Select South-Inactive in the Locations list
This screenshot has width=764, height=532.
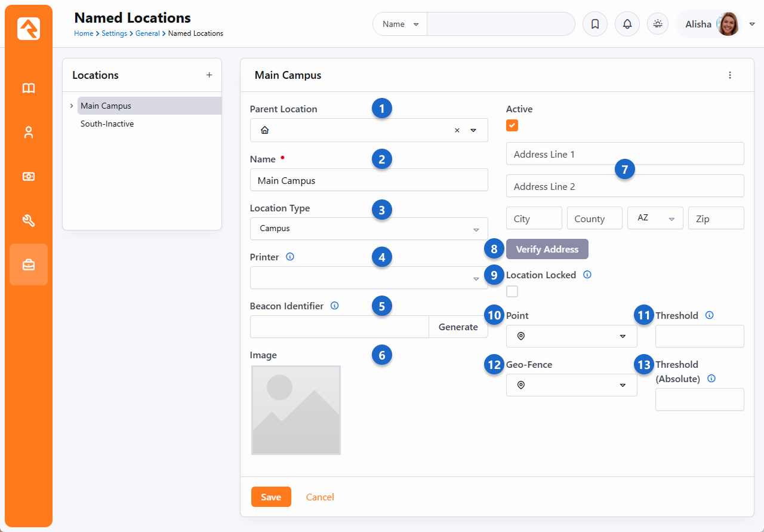pyautogui.click(x=107, y=124)
